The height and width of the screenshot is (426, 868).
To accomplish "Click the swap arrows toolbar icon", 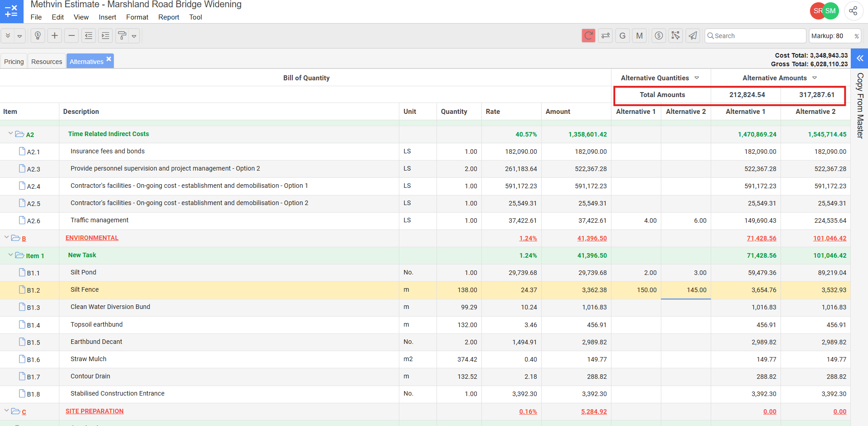I will [x=606, y=36].
